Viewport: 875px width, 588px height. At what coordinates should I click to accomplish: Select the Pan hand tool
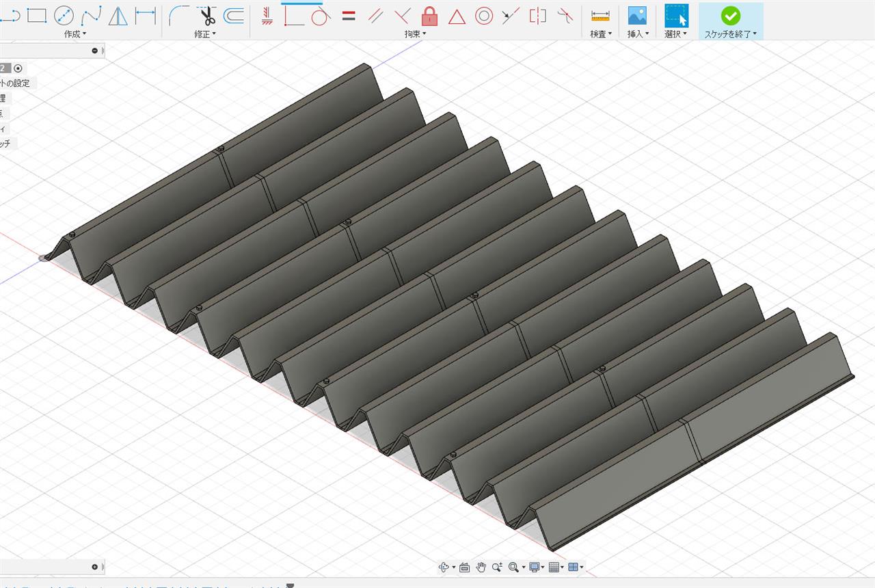481,567
